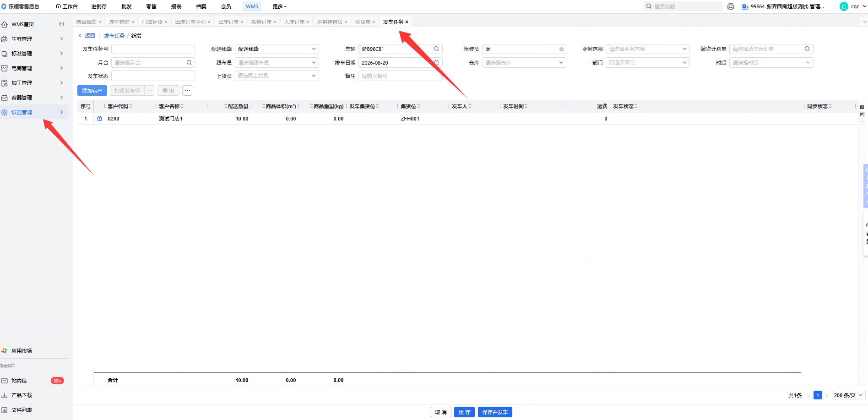Screen dimensions: 868x420
Task: Delete row 0200 with the trash icon
Action: click(x=100, y=119)
